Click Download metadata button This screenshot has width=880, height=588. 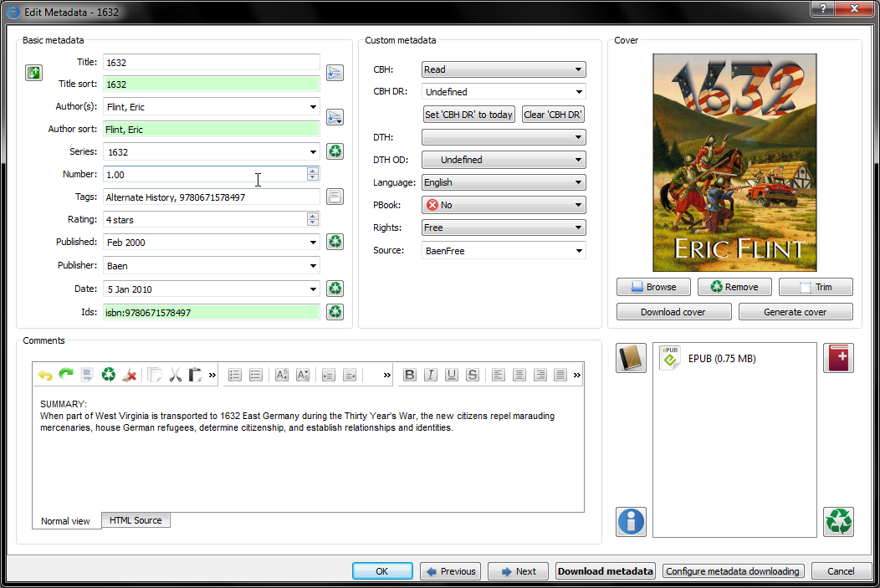pyautogui.click(x=605, y=571)
